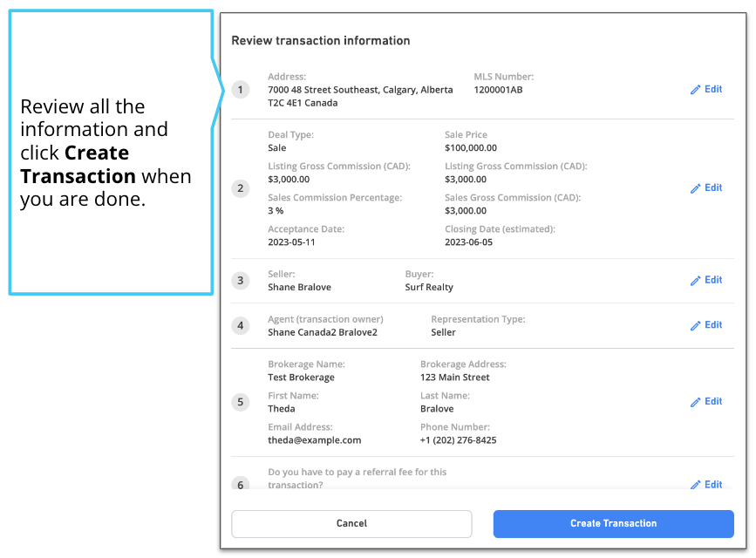756x558 pixels.
Task: Click the sales commission percentage '3 %'
Action: tap(276, 211)
